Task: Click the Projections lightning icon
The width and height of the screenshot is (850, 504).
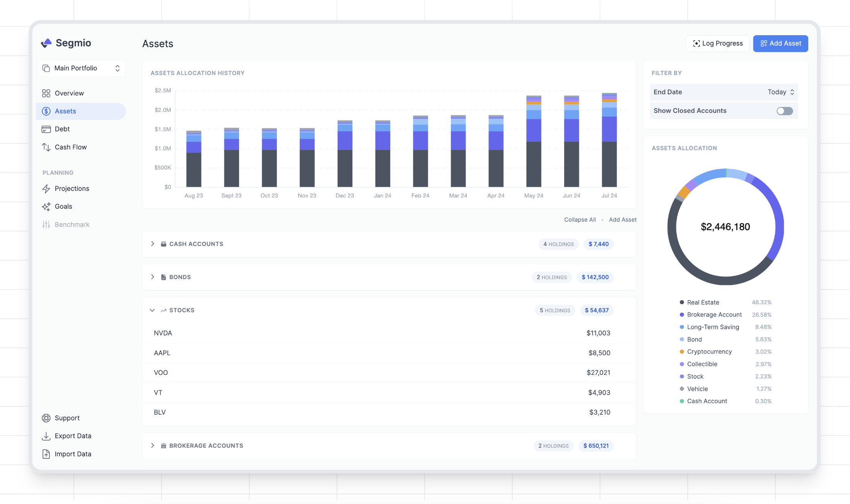Action: click(x=46, y=189)
